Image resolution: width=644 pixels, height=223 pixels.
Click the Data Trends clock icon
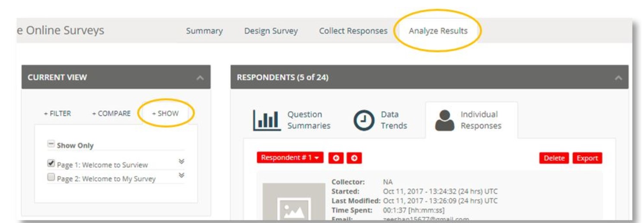pyautogui.click(x=363, y=121)
